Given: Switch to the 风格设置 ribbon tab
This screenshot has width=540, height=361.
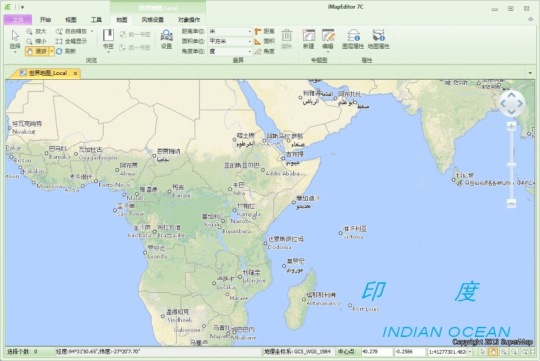Looking at the screenshot, I should coord(153,20).
